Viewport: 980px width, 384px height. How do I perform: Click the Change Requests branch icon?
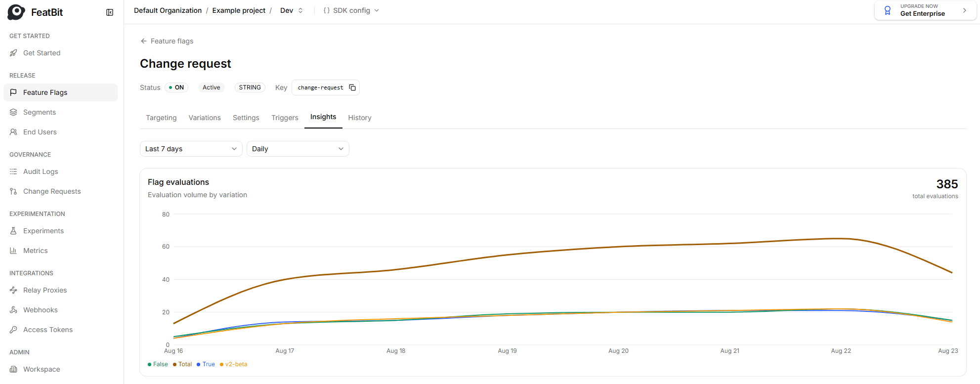[13, 191]
